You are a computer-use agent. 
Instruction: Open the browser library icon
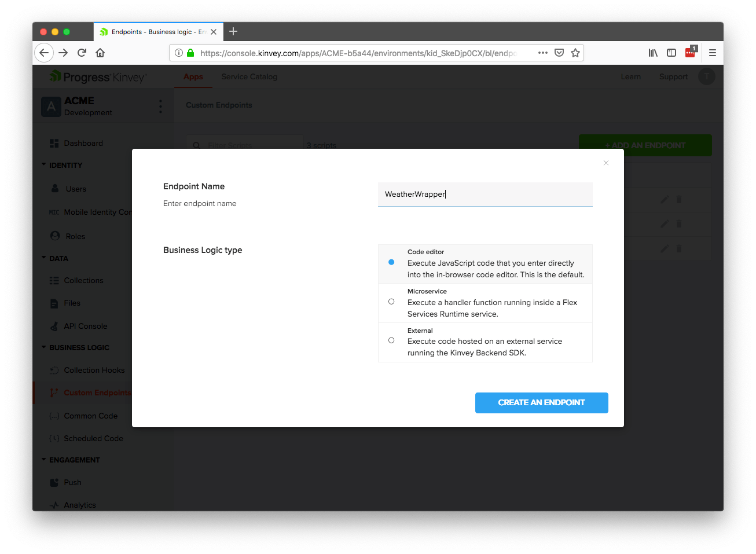653,53
